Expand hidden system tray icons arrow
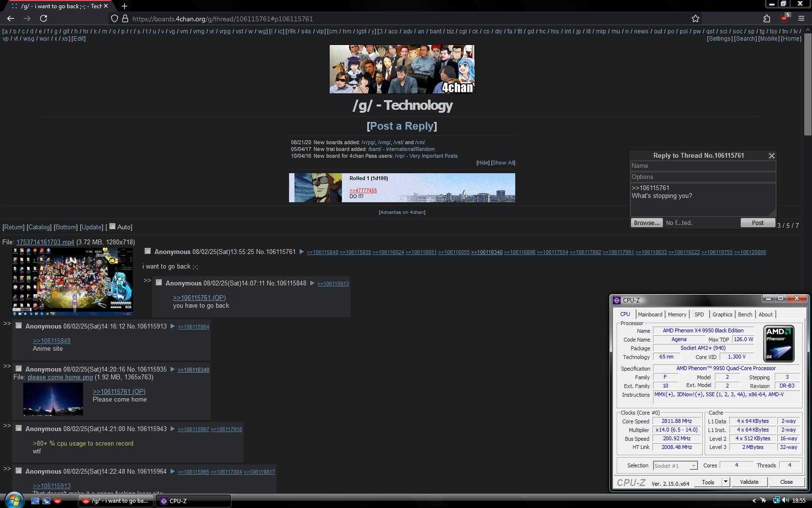 point(754,501)
